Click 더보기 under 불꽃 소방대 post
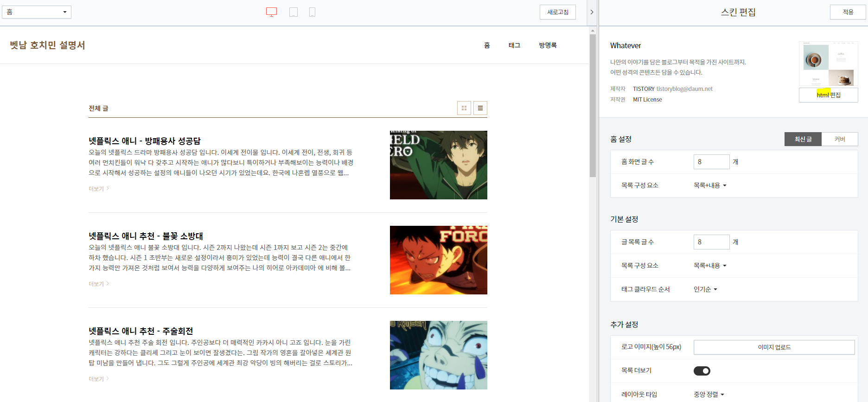Screen dimensions: 868x402 point(99,284)
